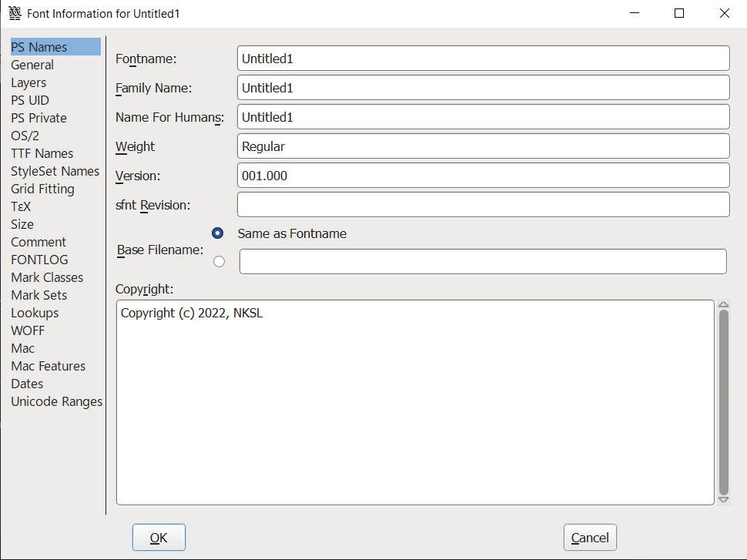Open the FONTLOG section
747x560 pixels.
click(x=39, y=260)
